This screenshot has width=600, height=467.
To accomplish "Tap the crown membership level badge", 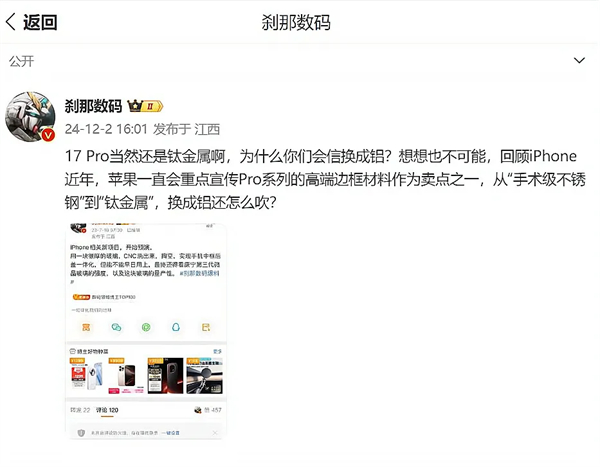I will point(145,106).
